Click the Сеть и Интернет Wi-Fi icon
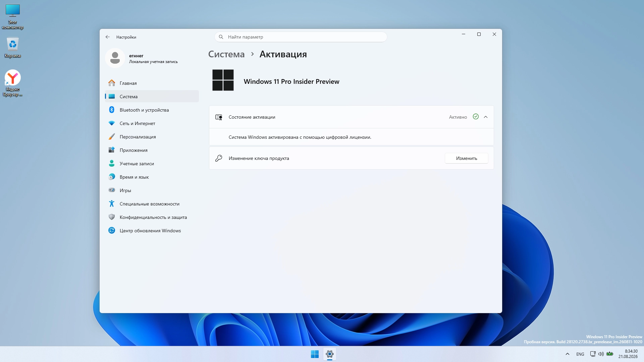Screen dimensions: 644x362 112,123
